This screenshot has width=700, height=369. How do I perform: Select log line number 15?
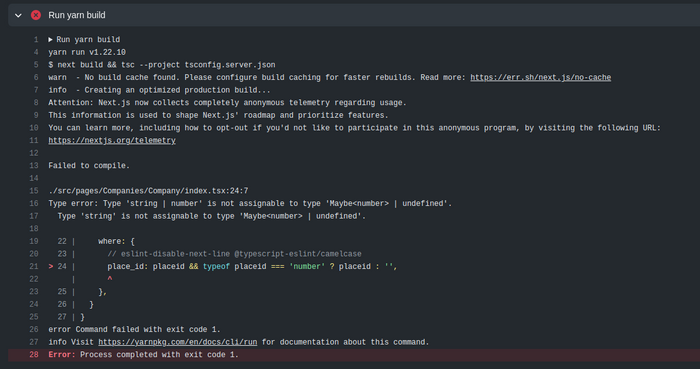(x=34, y=191)
